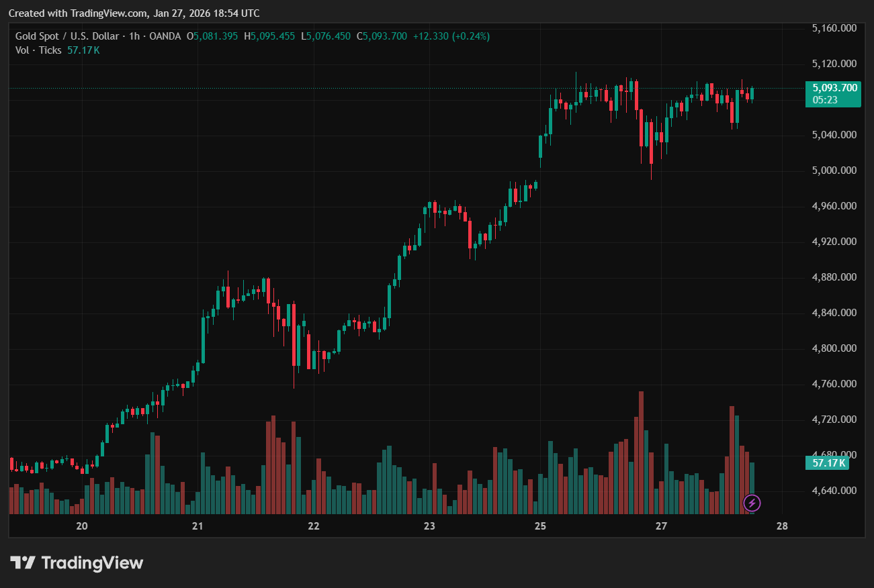The width and height of the screenshot is (874, 588).
Task: Click the 5,000.000 price axis label
Action: [x=834, y=170]
